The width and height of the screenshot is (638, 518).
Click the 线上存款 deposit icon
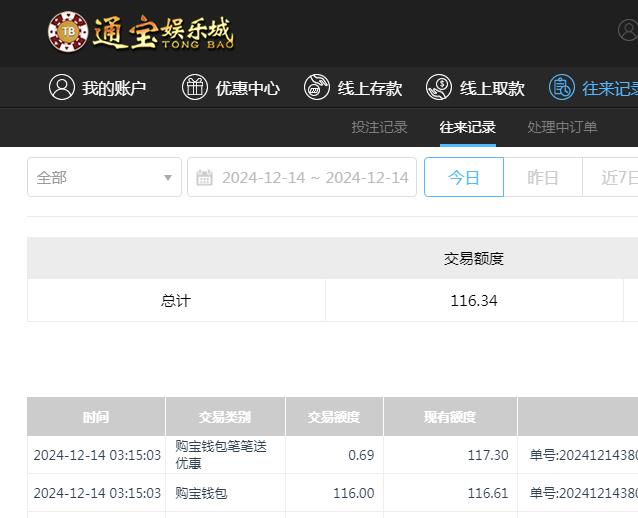317,87
